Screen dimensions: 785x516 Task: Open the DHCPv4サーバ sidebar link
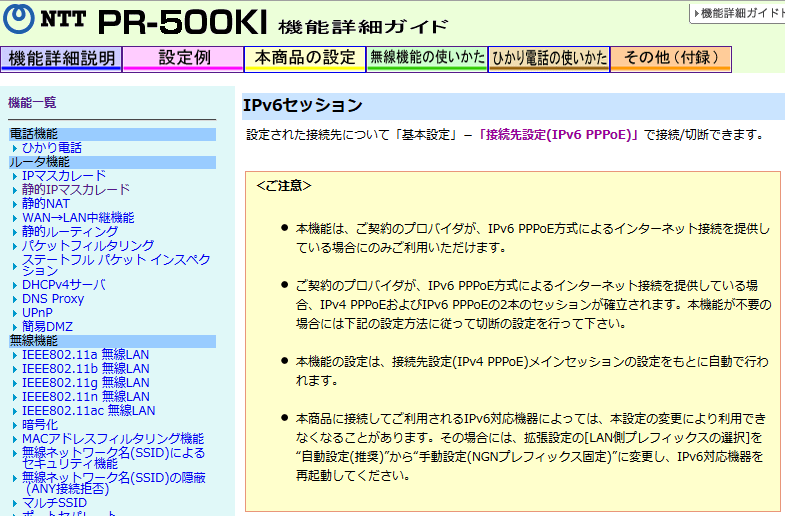click(64, 285)
